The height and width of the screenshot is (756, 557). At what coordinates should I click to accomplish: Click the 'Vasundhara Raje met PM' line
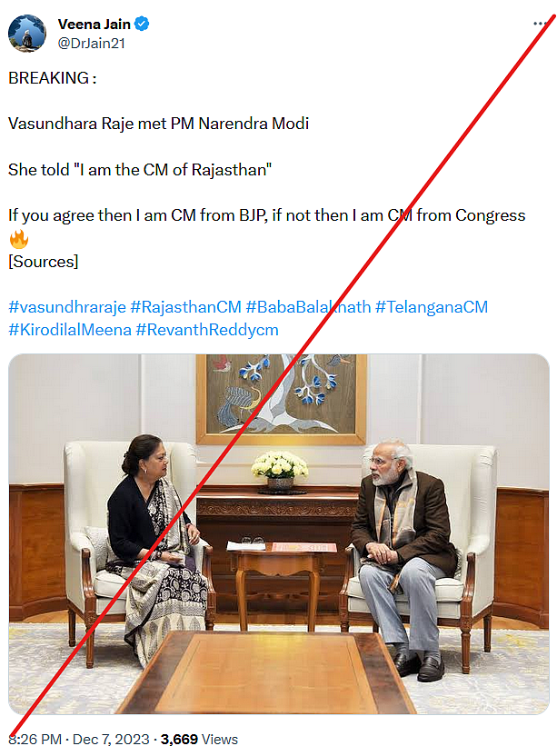[x=158, y=124]
